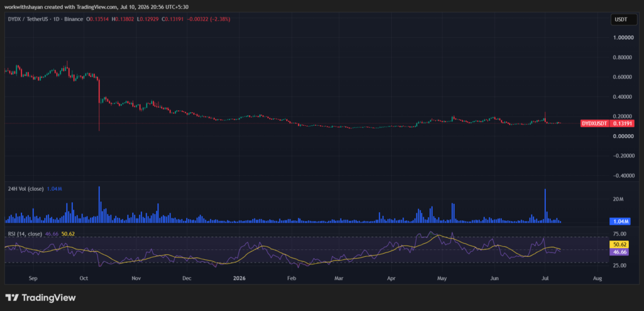Click the close value 0.13191 in the header

pyautogui.click(x=173, y=20)
